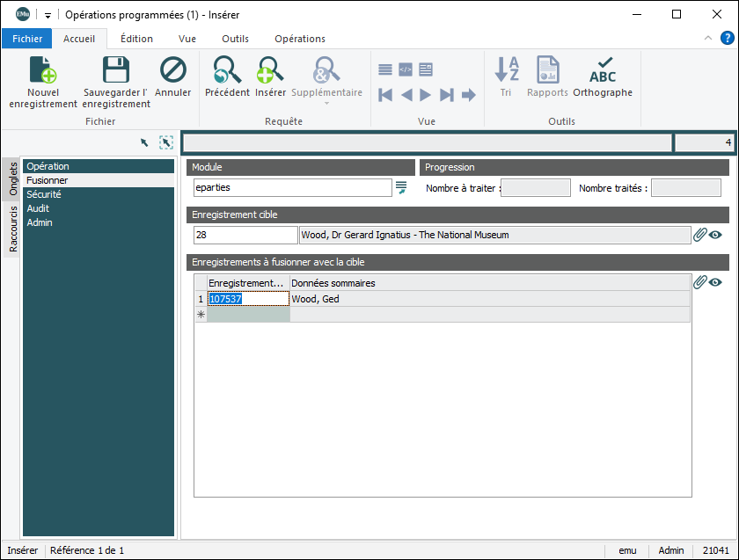Select the Sécurité tab in the side panel

(44, 194)
